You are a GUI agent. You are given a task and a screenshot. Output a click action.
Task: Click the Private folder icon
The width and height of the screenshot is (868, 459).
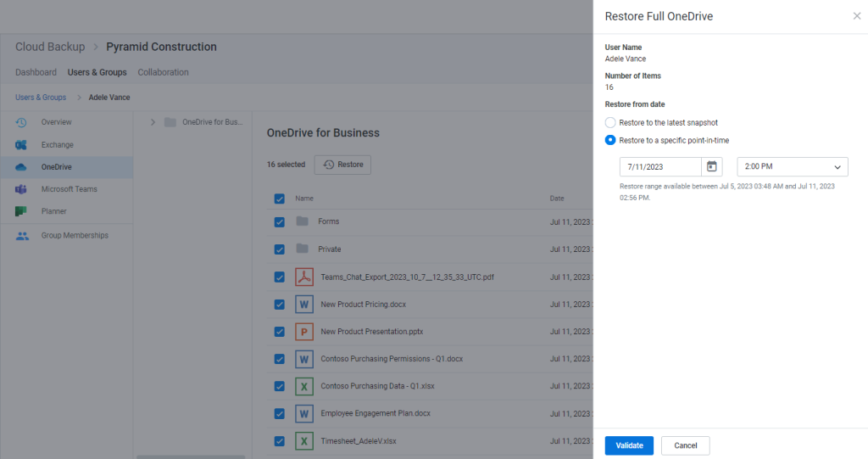point(303,249)
